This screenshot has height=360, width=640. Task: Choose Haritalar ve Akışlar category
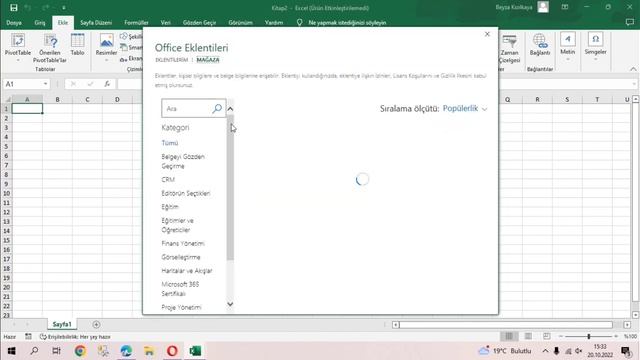(187, 271)
